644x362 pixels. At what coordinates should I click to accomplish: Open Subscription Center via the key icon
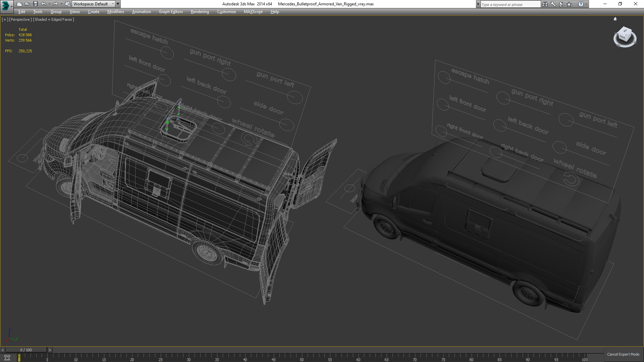coord(553,4)
